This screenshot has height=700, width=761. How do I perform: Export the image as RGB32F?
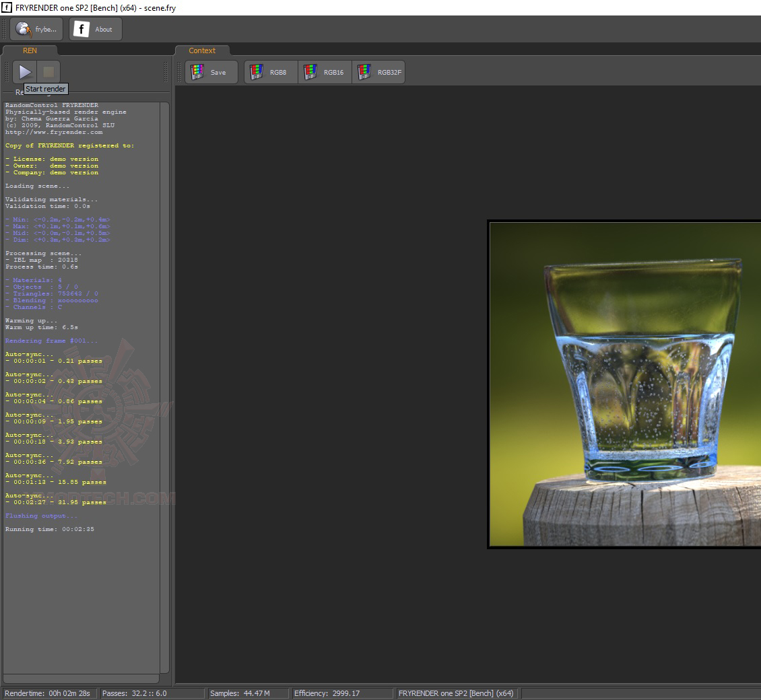click(378, 72)
